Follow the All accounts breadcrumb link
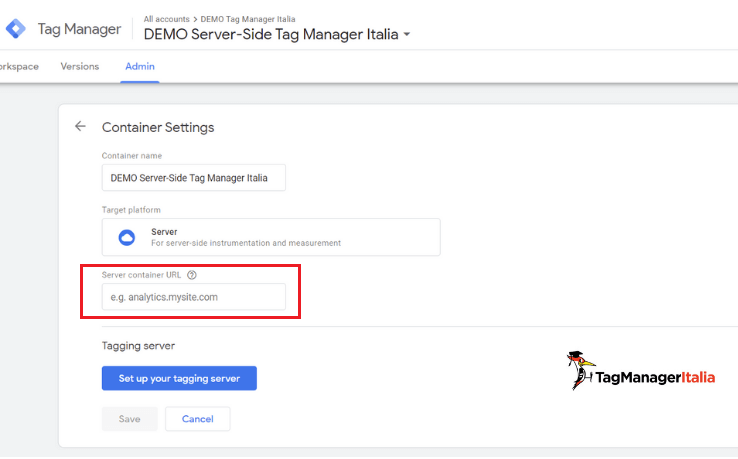Screen dimensions: 738x459 click(x=167, y=19)
